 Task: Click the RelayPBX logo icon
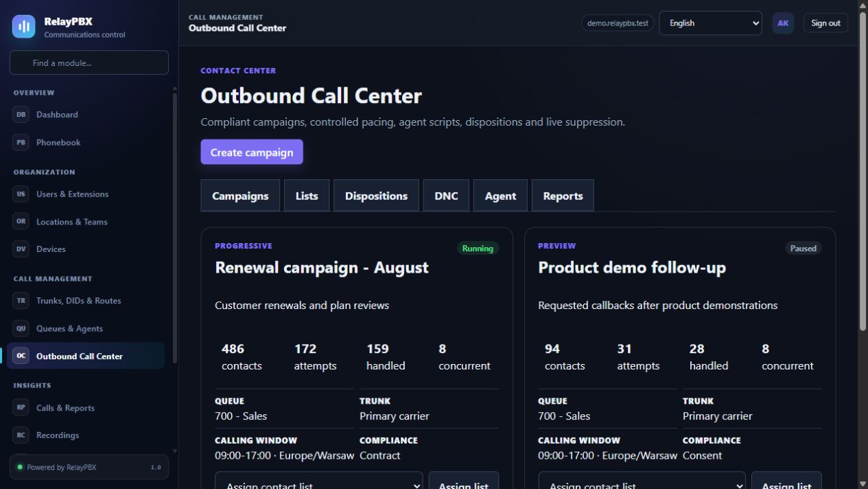point(24,27)
